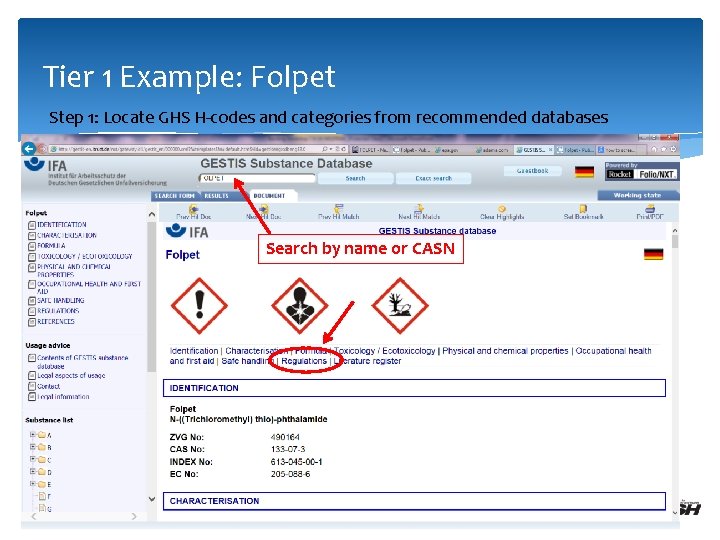Click the page icon for substance letter F
The width and height of the screenshot is (720, 540).
tap(42, 496)
